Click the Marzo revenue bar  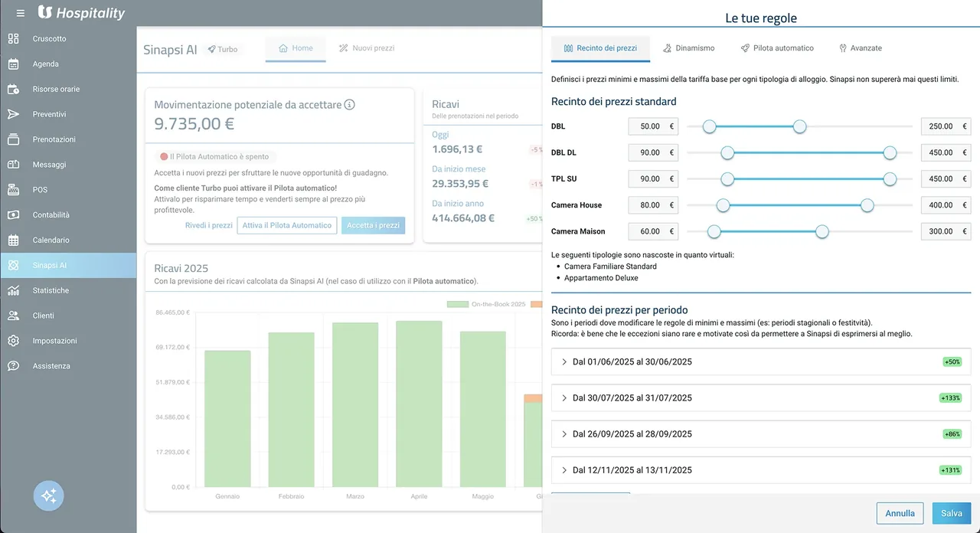coord(355,404)
